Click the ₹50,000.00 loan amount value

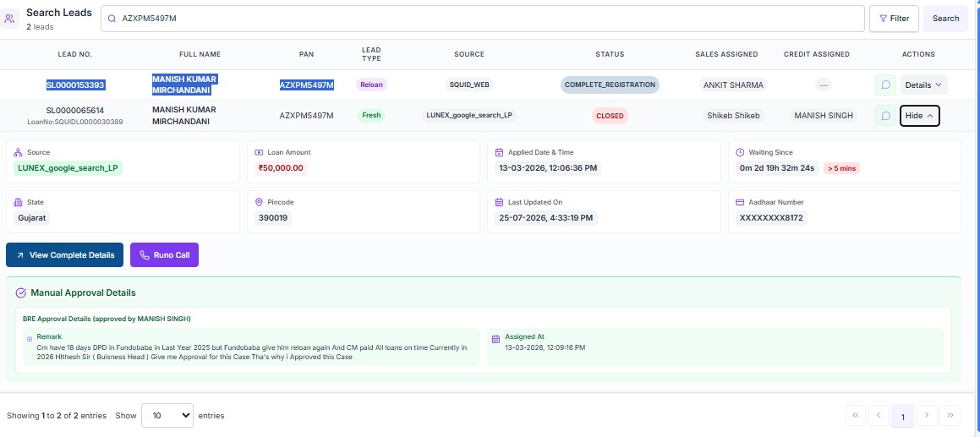click(x=282, y=168)
